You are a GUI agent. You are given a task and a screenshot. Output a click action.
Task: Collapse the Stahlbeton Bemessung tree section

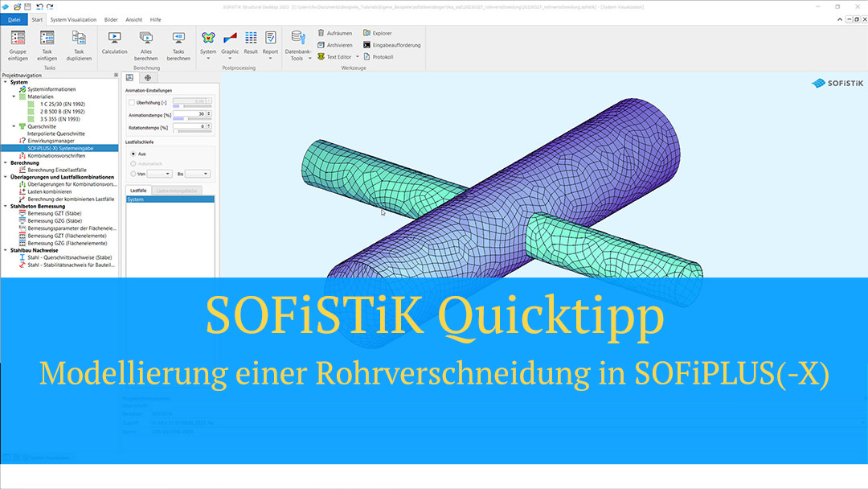click(x=5, y=205)
